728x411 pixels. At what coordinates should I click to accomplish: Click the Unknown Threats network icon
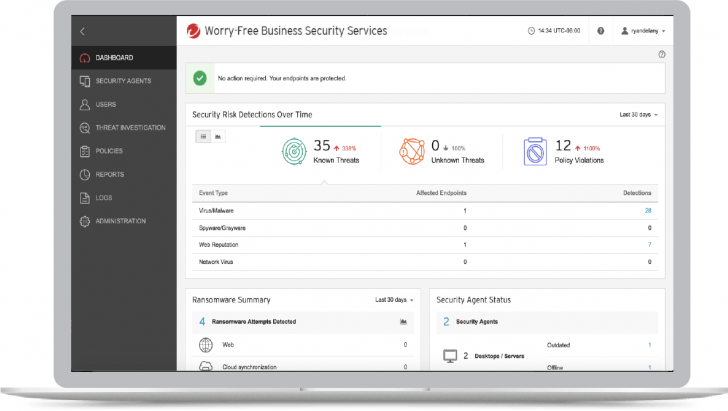(412, 151)
